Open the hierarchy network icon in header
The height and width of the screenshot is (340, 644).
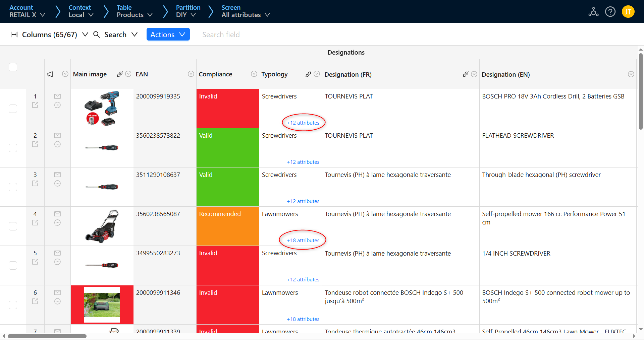[x=593, y=12]
